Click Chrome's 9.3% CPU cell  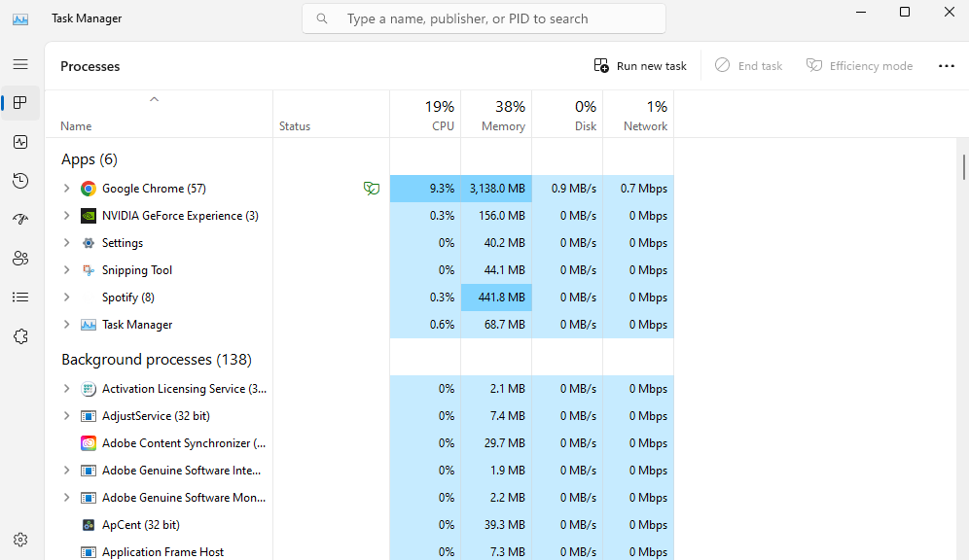tap(425, 189)
